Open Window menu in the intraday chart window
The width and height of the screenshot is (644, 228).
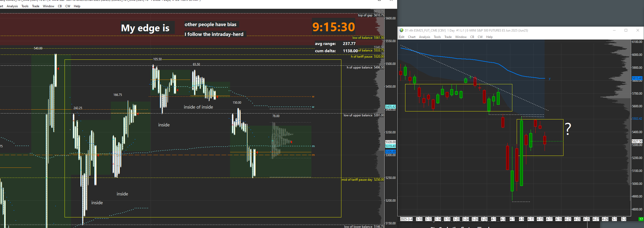[x=49, y=6]
